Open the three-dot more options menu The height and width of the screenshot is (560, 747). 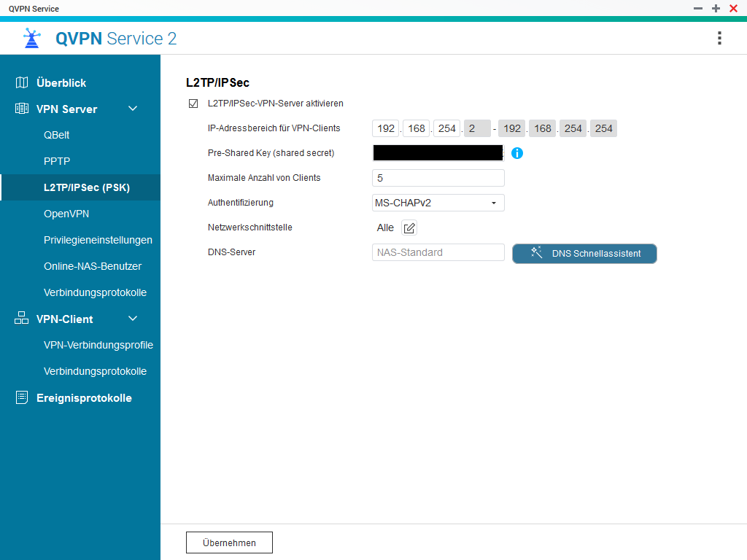pyautogui.click(x=719, y=38)
